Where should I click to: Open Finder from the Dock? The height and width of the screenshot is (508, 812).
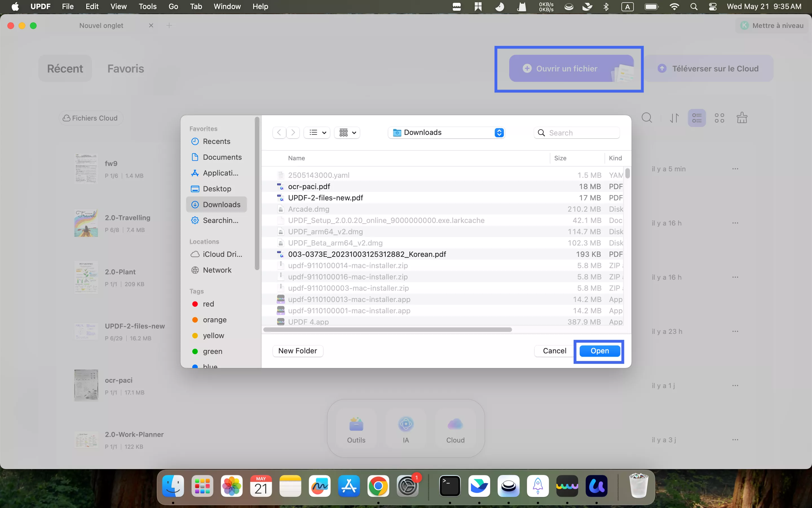pyautogui.click(x=173, y=486)
